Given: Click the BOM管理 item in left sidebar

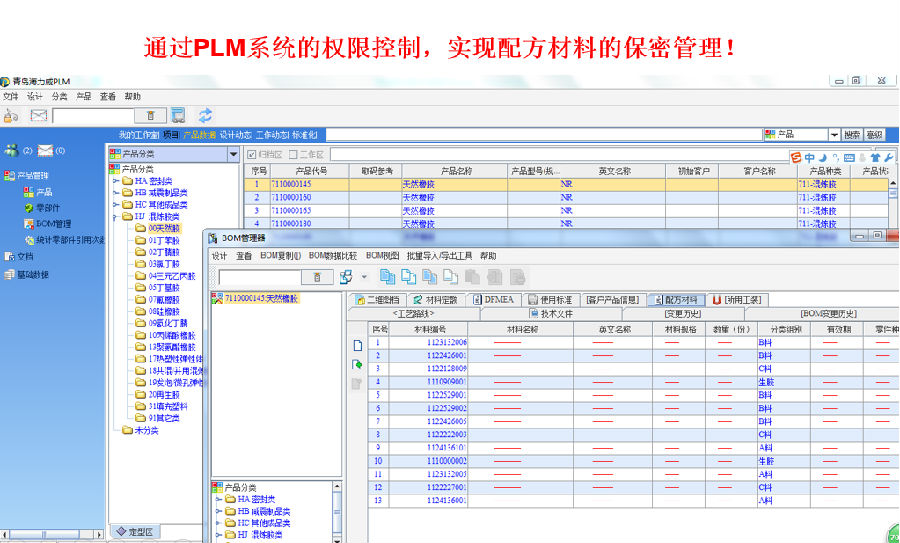Looking at the screenshot, I should tap(53, 224).
